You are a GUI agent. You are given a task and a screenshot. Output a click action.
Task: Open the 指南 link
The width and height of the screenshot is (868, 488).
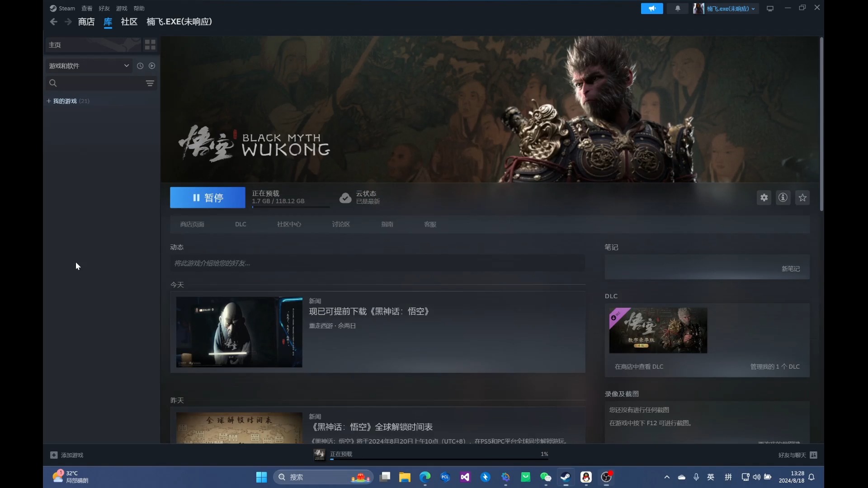(x=387, y=225)
